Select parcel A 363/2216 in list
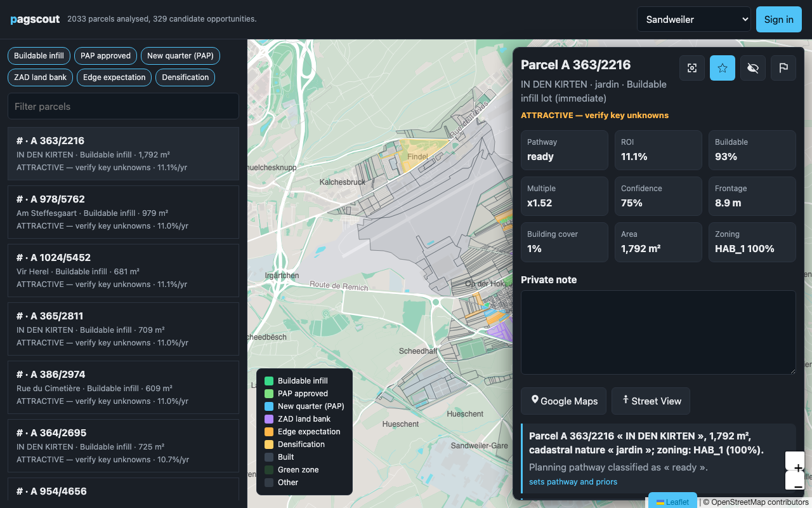 click(123, 154)
